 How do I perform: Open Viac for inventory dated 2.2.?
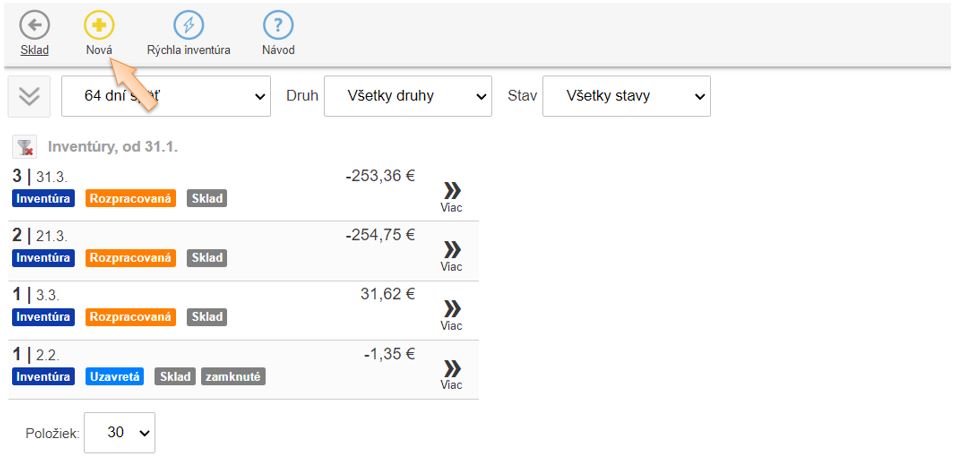point(451,374)
